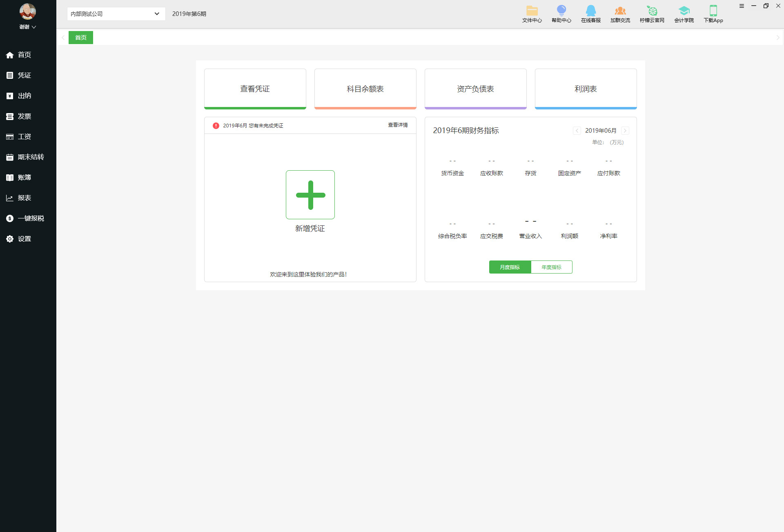The width and height of the screenshot is (784, 532).
Task: Open the hamburger menu in title bar
Action: coord(742,6)
